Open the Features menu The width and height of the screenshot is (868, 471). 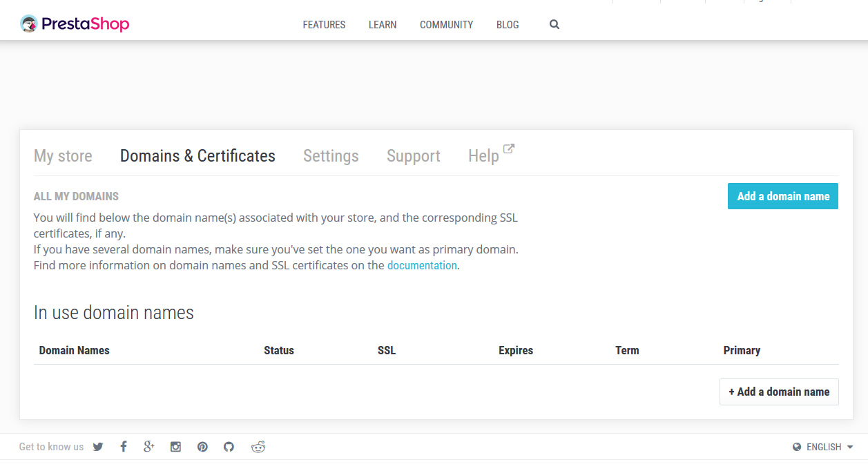pos(324,25)
